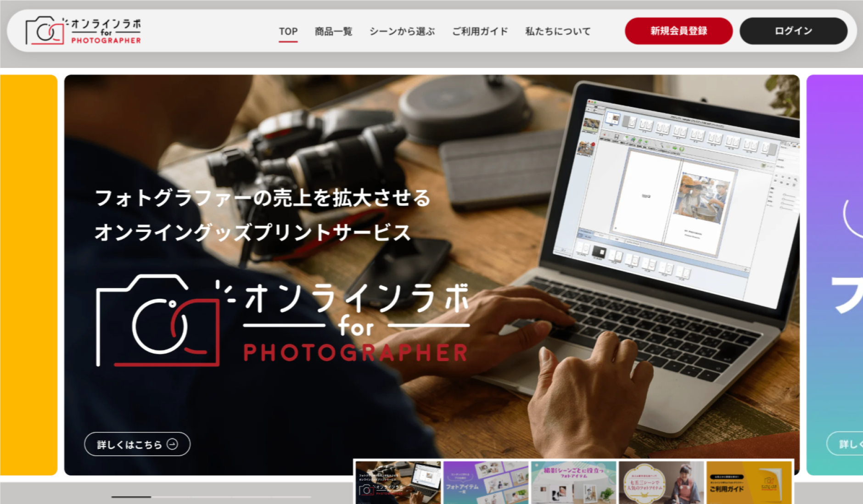
Task: Click the purple next slide on the right edge
Action: pos(835,274)
